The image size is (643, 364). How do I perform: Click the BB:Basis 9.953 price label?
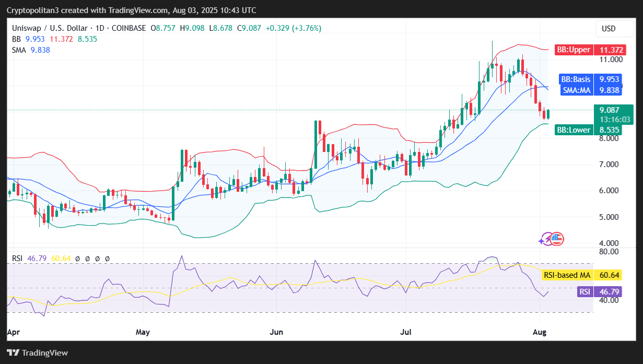[x=594, y=79]
